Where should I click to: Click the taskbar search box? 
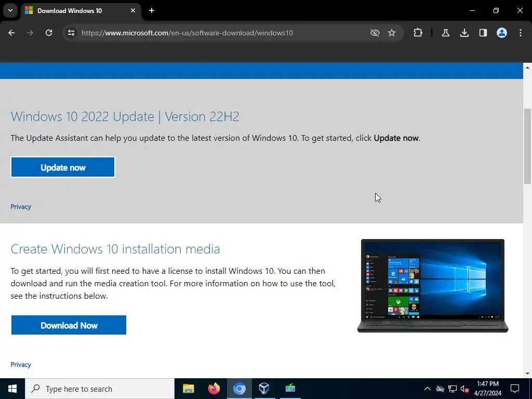point(100,389)
